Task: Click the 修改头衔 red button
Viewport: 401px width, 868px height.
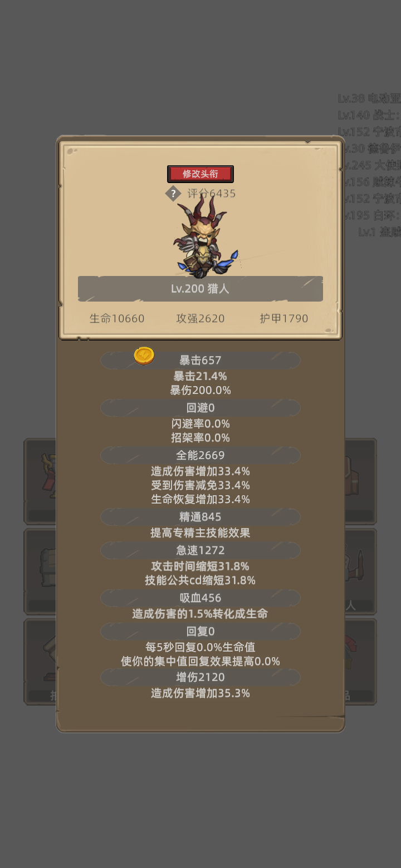Action: pyautogui.click(x=200, y=174)
